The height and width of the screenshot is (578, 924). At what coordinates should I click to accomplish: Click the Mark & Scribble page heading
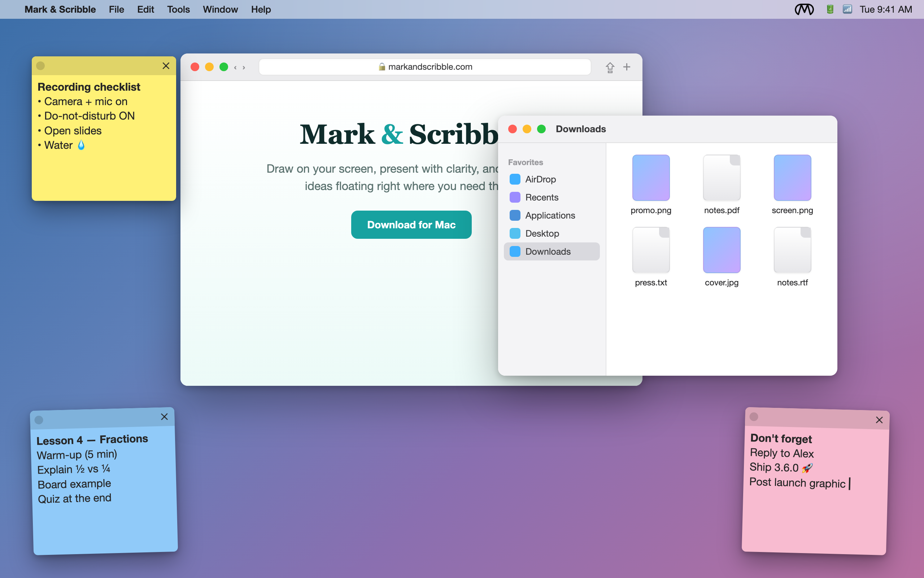tap(399, 134)
